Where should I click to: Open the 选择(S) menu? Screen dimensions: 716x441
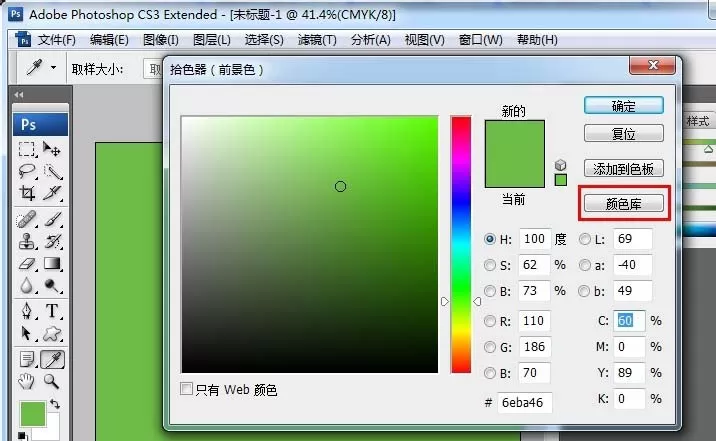point(264,40)
